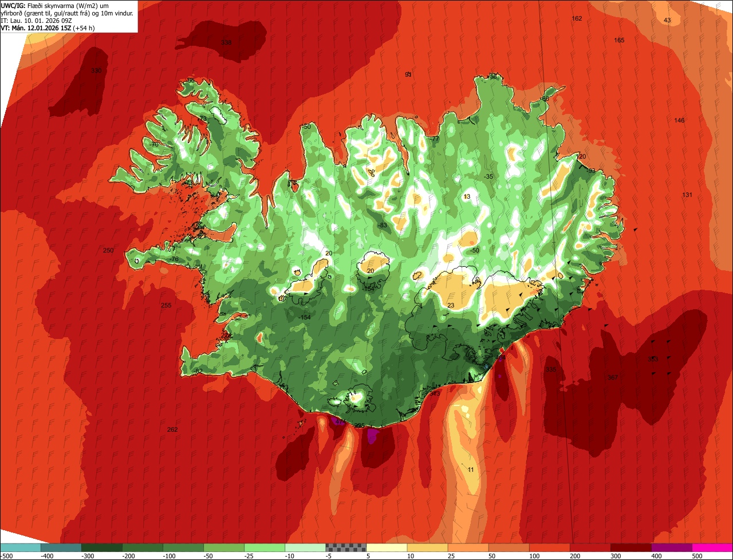Viewport: 733px width, 560px height.
Task: Click the '-500' legend scale label
Action: [6, 556]
